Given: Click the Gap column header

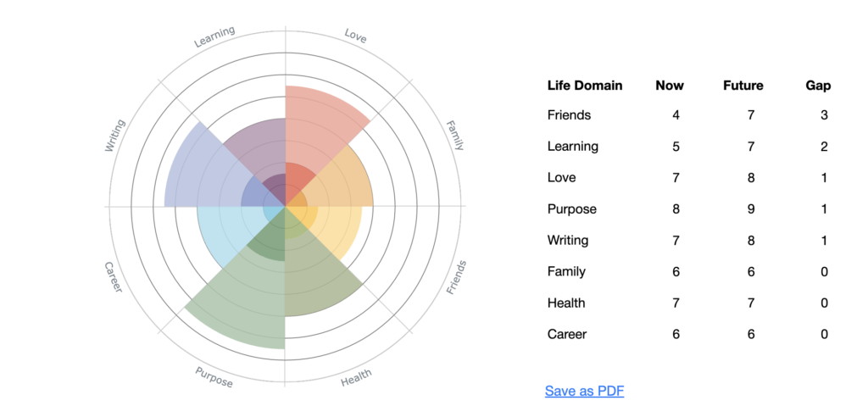Looking at the screenshot, I should (818, 86).
